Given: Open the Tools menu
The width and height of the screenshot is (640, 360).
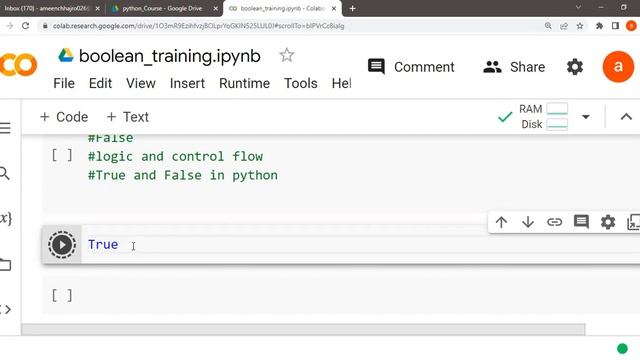Looking at the screenshot, I should 300,83.
